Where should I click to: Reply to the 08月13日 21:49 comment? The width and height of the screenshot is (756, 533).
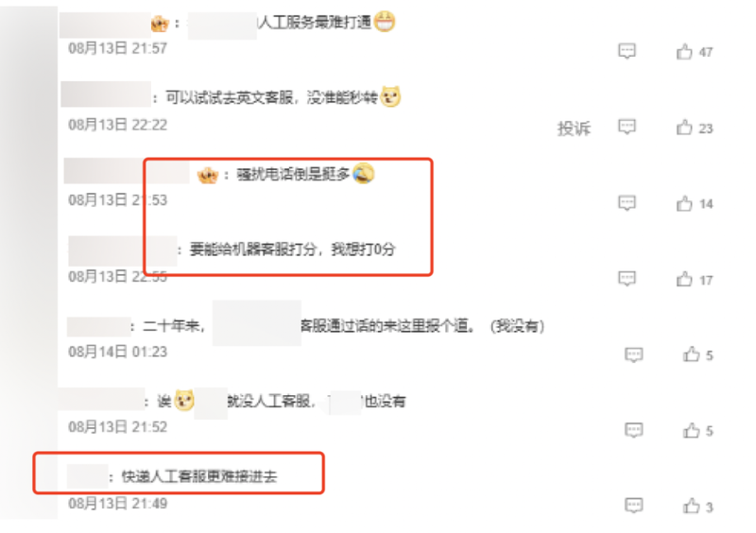pyautogui.click(x=633, y=506)
